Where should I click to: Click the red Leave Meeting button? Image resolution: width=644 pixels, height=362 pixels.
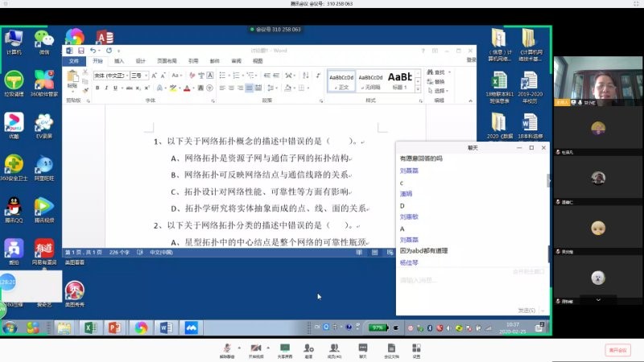[617, 350]
